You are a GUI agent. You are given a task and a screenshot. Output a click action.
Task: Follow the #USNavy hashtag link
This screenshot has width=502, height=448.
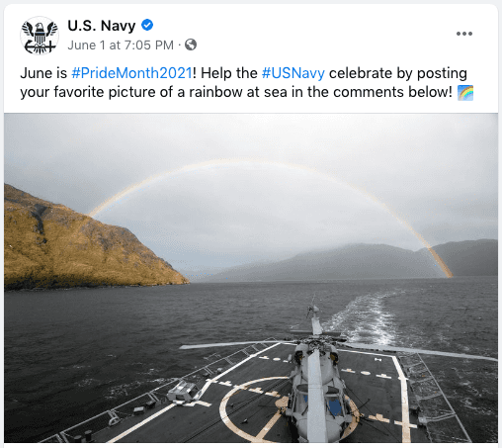point(293,73)
